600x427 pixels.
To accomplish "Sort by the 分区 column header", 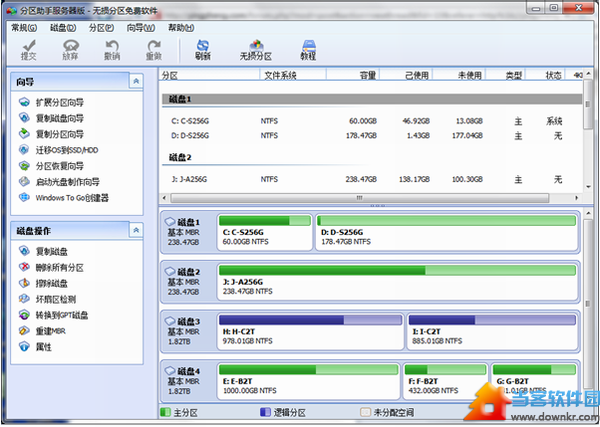I will [x=209, y=75].
